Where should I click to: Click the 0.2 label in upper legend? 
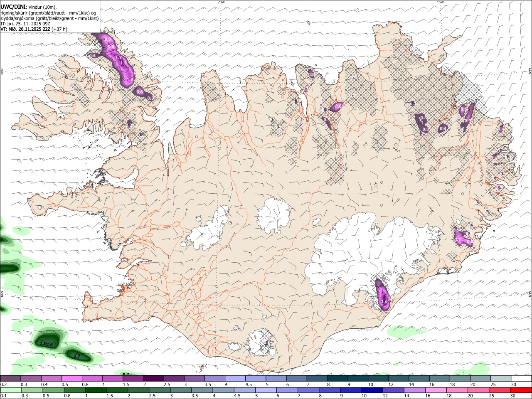click(4, 384)
